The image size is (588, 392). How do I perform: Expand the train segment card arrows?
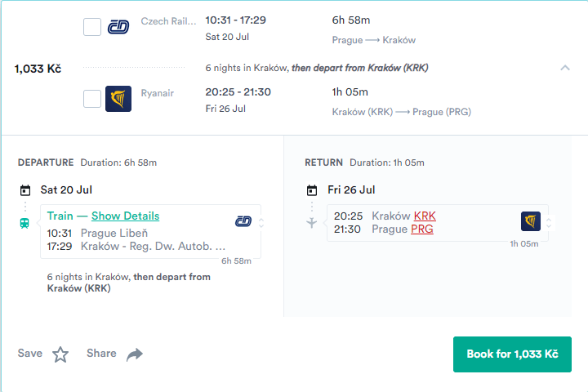click(261, 222)
